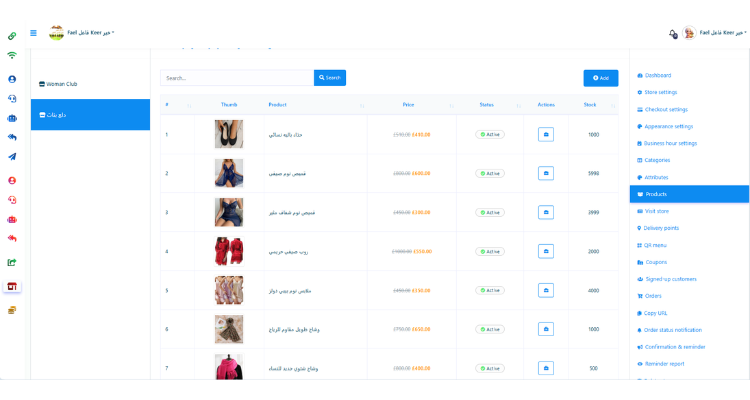Click the product search input field
750x400 pixels.
237,77
